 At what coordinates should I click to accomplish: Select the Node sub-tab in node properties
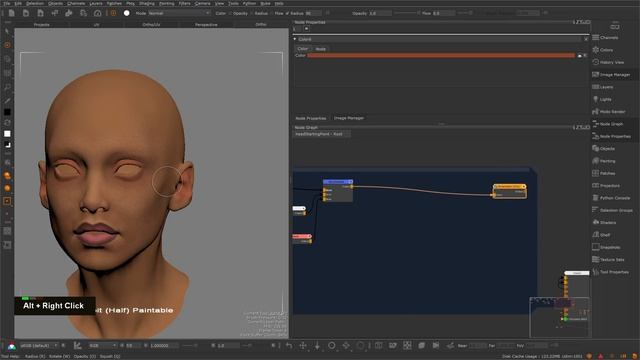[321, 49]
